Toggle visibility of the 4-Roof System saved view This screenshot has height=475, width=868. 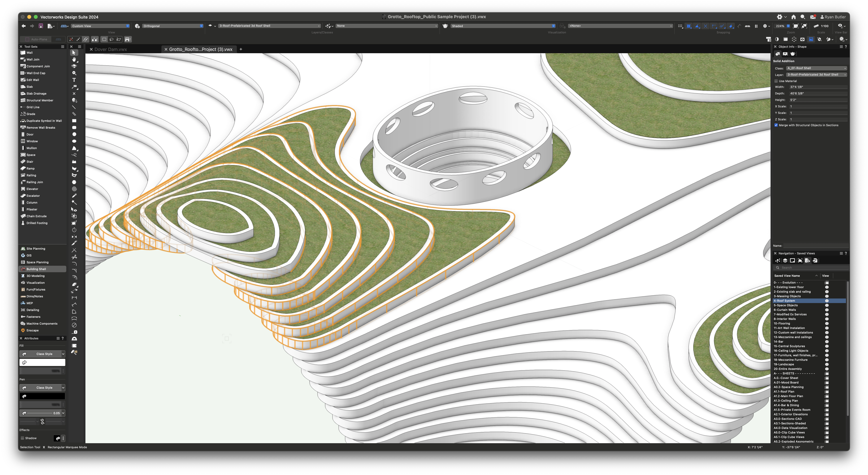pyautogui.click(x=827, y=301)
